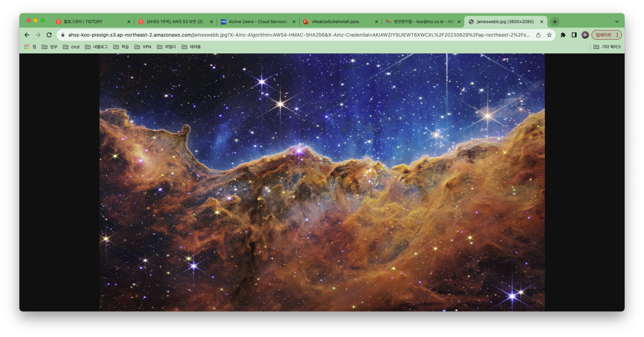Viewport: 644px width, 337px height.
Task: Click the green full-screen window button
Action: click(42, 20)
